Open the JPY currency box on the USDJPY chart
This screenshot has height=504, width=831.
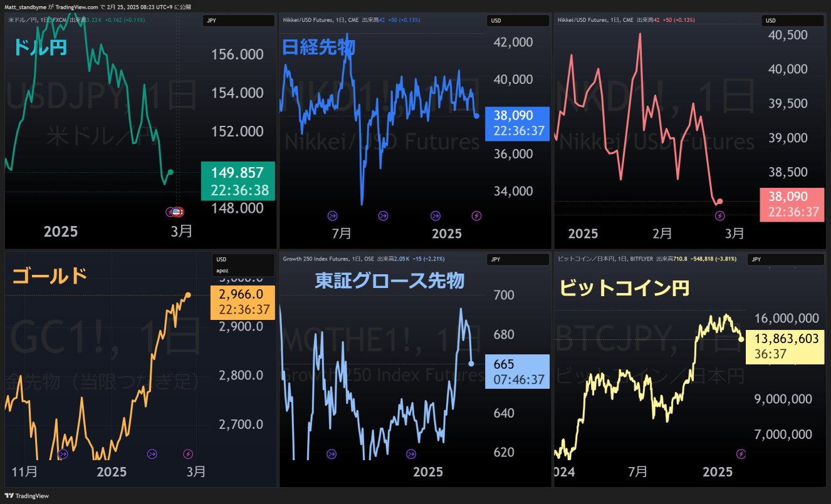pyautogui.click(x=239, y=21)
